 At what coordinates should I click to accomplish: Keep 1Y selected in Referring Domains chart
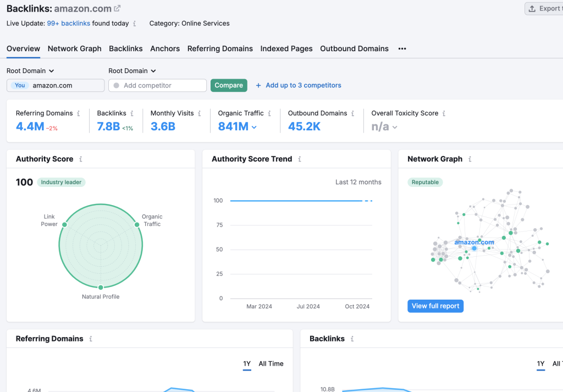click(247, 364)
